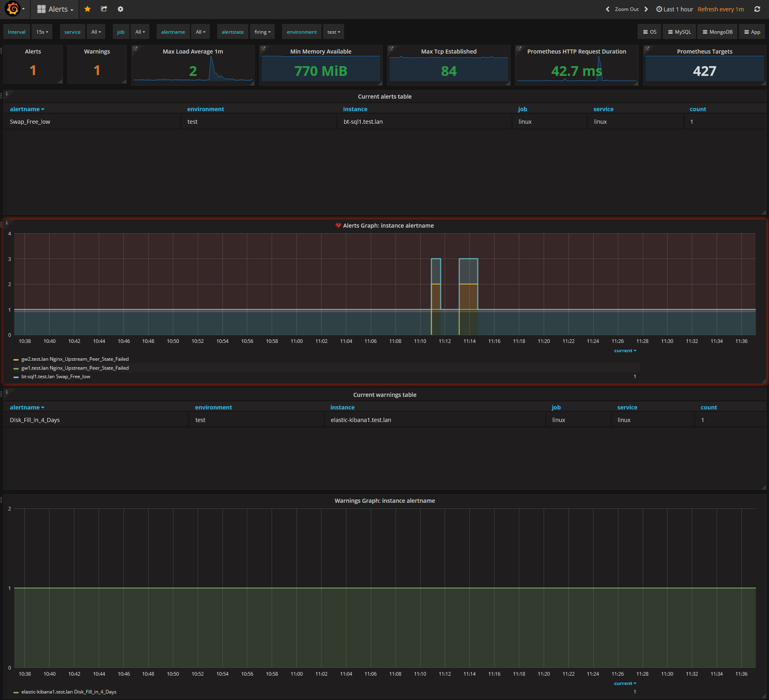Open the MongoDB dashboards menu
The height and width of the screenshot is (700, 769).
(717, 32)
